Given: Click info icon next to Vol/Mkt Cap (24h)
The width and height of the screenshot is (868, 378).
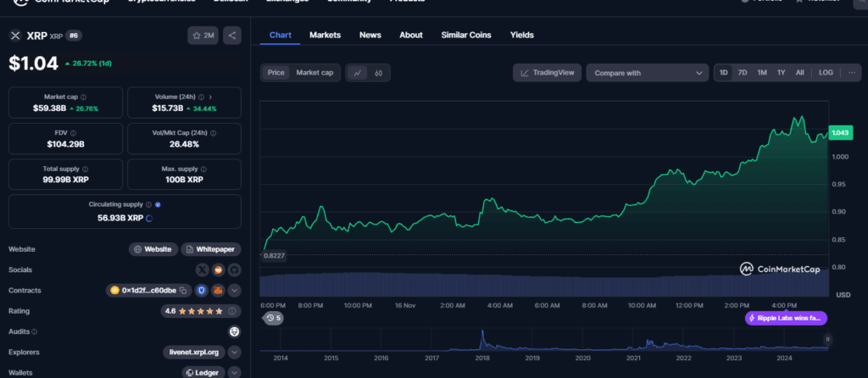Looking at the screenshot, I should pyautogui.click(x=213, y=133).
